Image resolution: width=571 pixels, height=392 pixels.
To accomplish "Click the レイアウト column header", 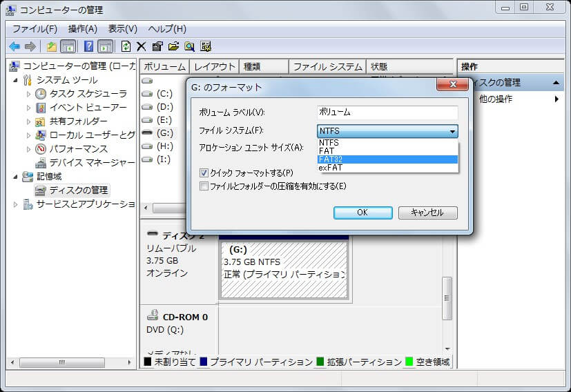I will click(215, 67).
